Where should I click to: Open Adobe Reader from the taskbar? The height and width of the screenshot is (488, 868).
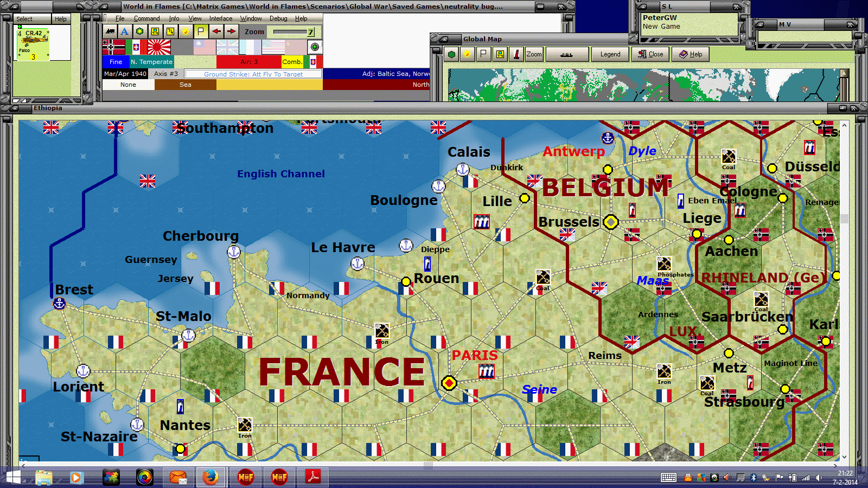pyautogui.click(x=313, y=477)
